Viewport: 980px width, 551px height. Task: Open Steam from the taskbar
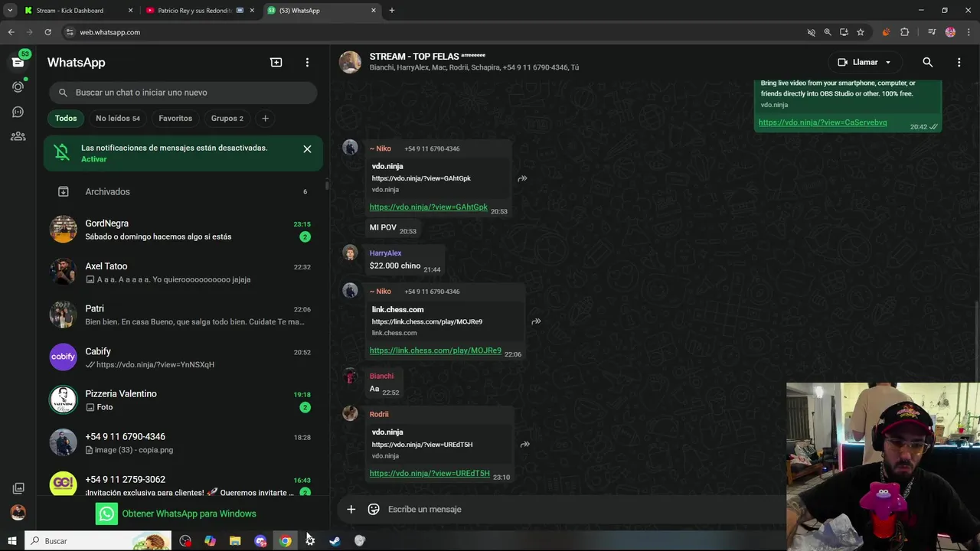tap(335, 541)
